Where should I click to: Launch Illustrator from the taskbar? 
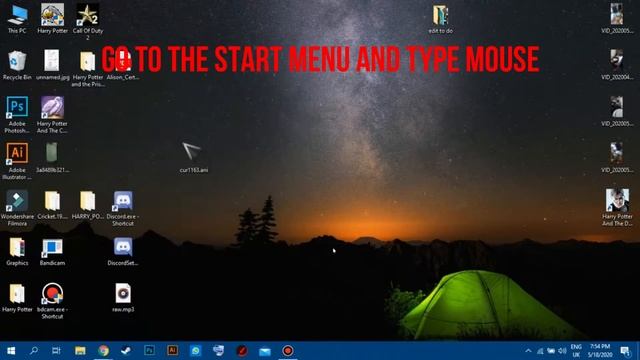click(x=172, y=351)
